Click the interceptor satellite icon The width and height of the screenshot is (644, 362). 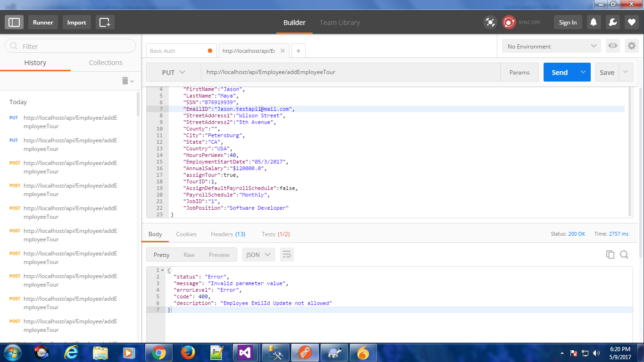(x=490, y=22)
